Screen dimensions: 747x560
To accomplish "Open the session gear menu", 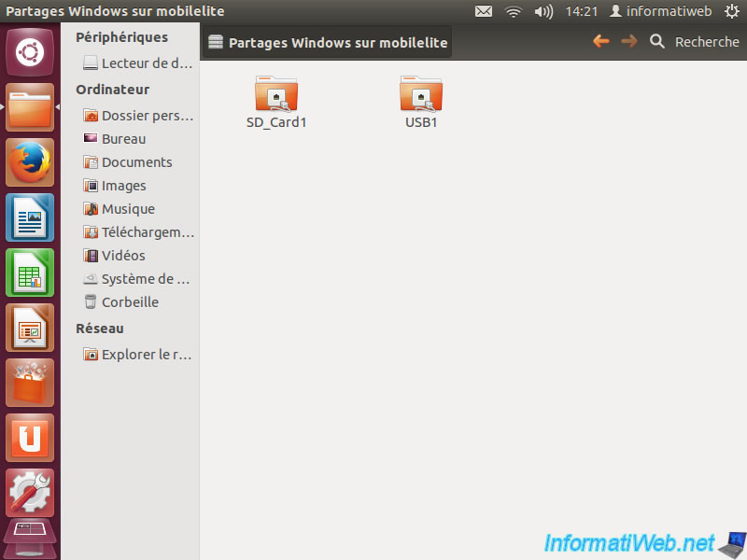I will pos(732,12).
